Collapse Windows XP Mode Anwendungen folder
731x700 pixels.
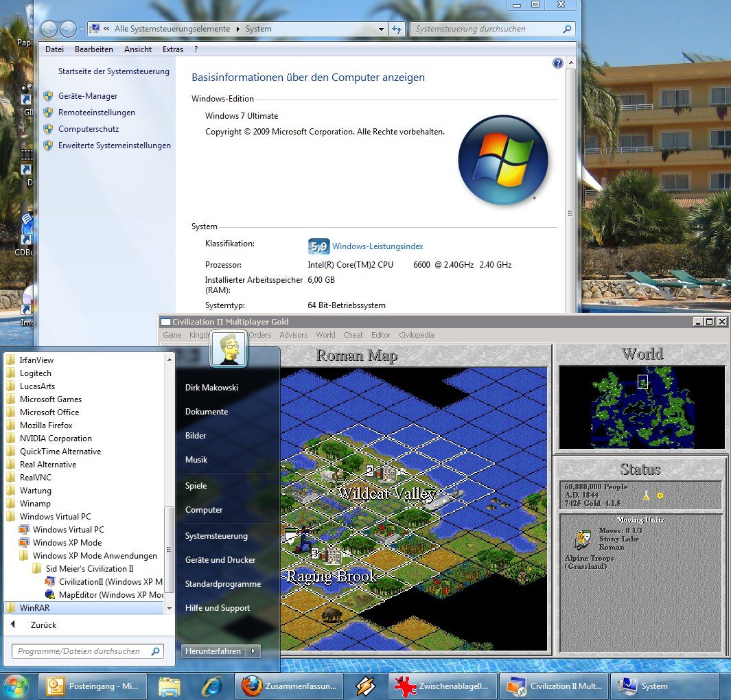(88, 555)
